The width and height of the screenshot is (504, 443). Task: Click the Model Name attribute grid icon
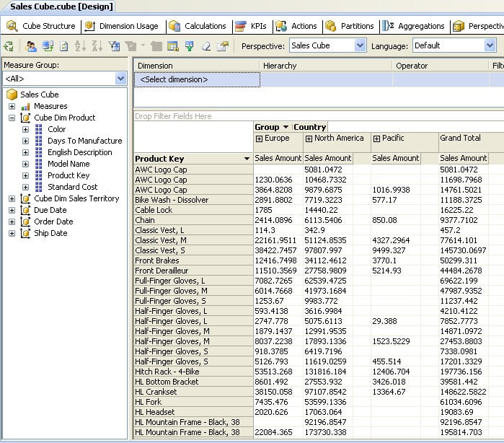[x=38, y=164]
